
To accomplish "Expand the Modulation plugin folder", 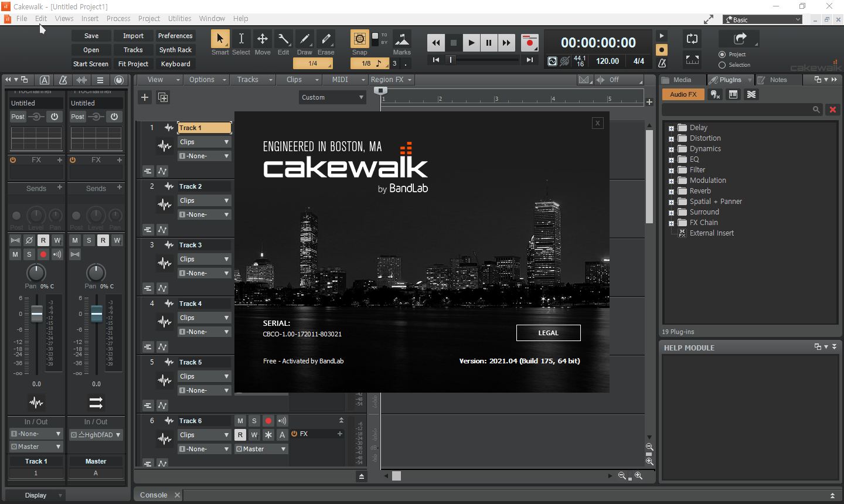I will pos(672,181).
